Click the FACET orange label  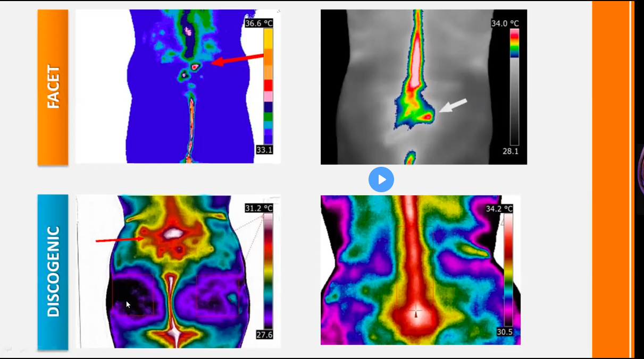coord(53,87)
